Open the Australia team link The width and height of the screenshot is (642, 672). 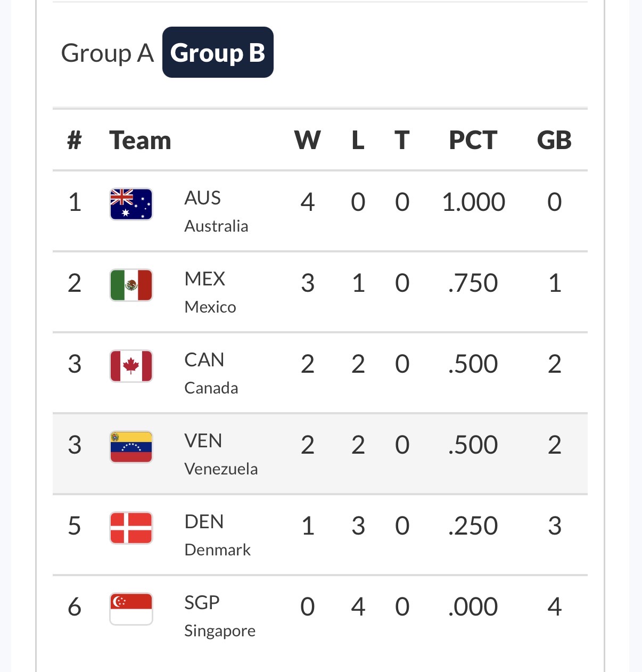click(x=216, y=211)
